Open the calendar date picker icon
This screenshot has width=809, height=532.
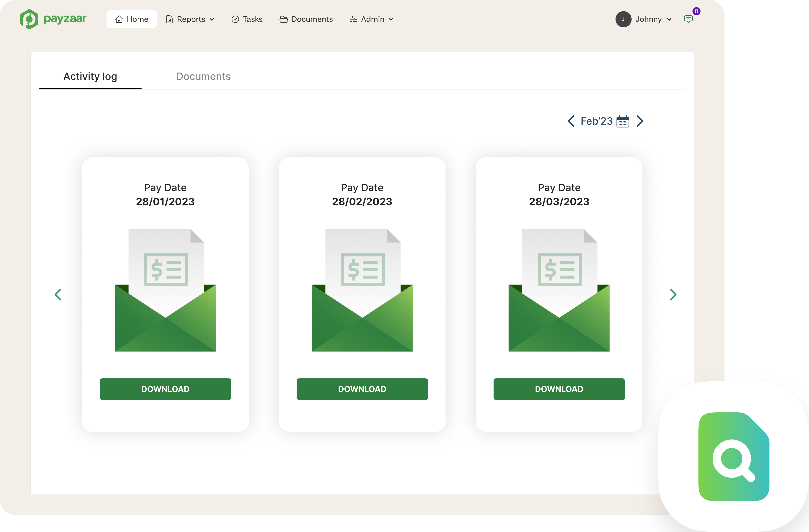point(623,121)
